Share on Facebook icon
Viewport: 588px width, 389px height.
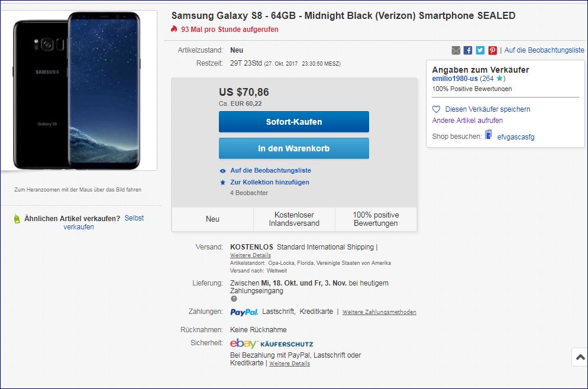(x=468, y=50)
